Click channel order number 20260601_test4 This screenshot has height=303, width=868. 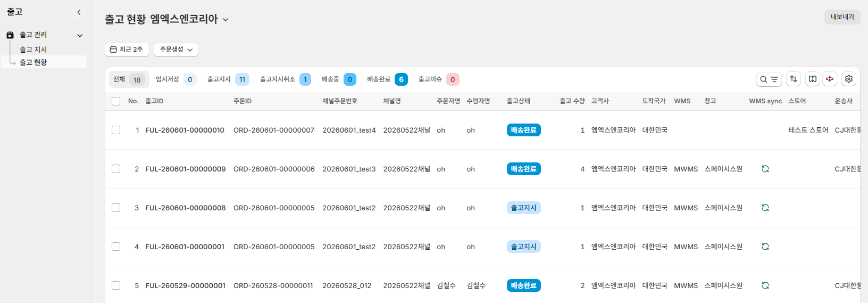[x=349, y=130]
